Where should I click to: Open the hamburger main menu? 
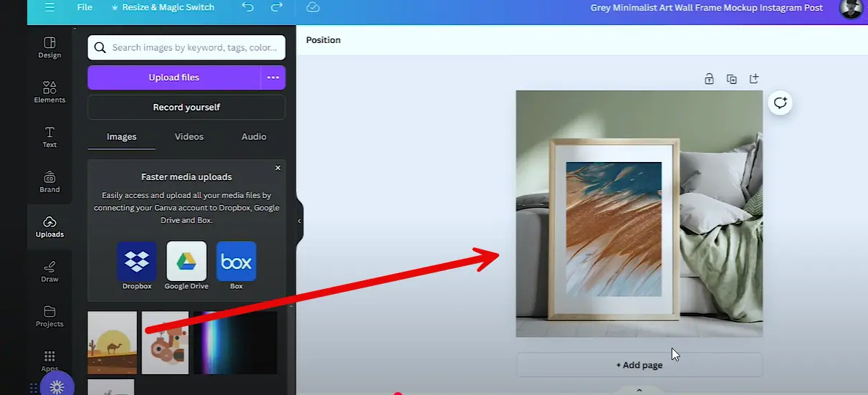49,7
